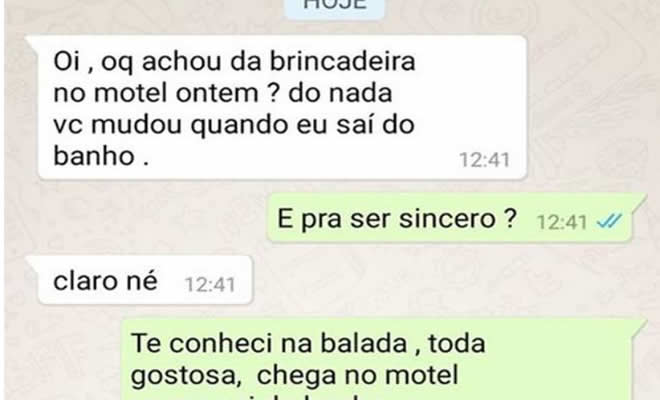660x400 pixels.
Task: Select the 'claro né' message bubble
Action: (145, 280)
